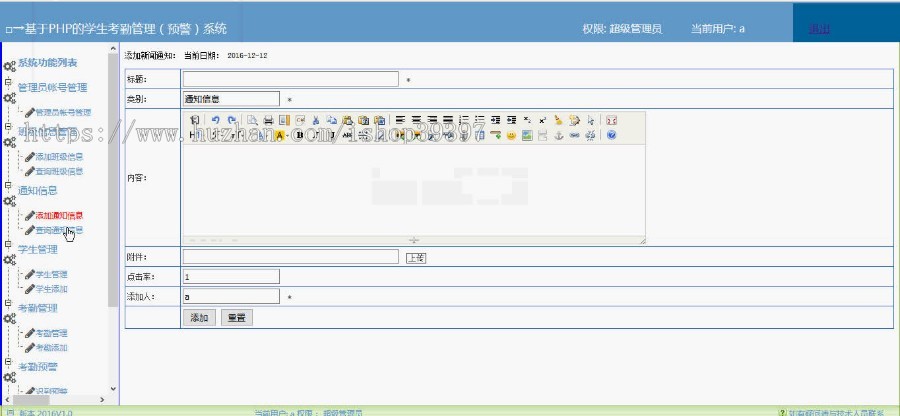Viewport: 900px width, 416px height.
Task: Click the text highlight color icon
Action: tap(280, 135)
